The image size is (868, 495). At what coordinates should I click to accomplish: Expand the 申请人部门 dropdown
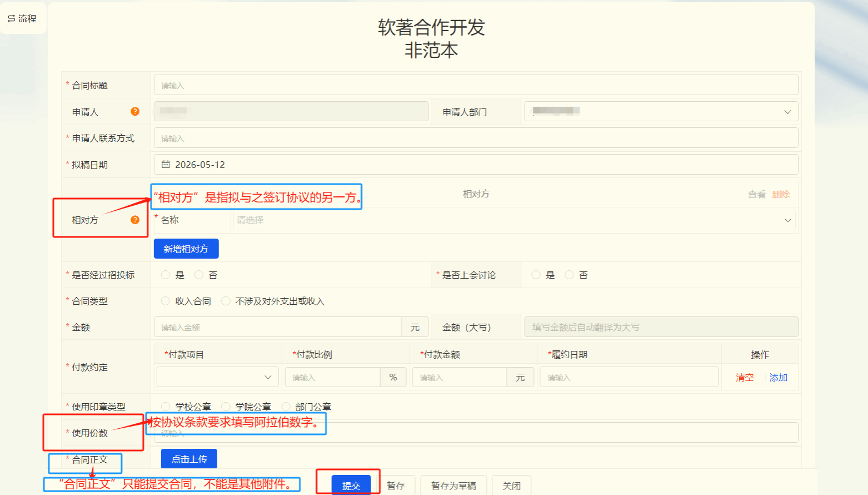[x=661, y=111]
